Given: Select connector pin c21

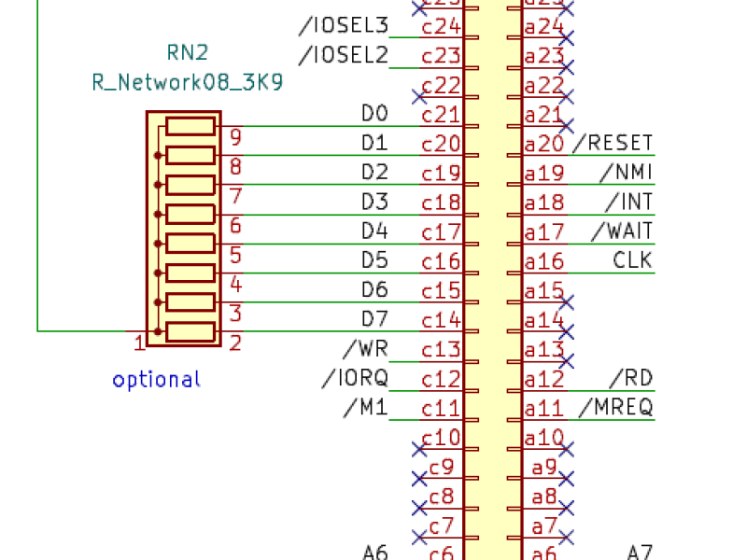Looking at the screenshot, I should [x=441, y=115].
